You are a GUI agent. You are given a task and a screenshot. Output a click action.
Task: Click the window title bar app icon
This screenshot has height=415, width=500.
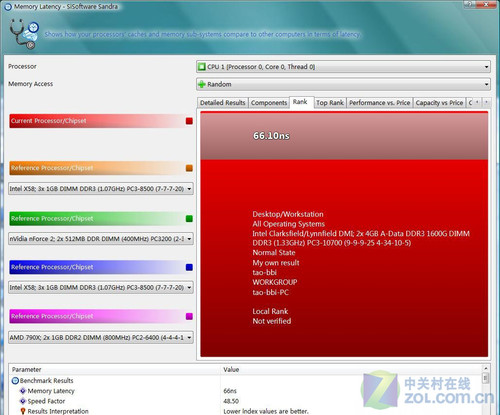(x=7, y=6)
